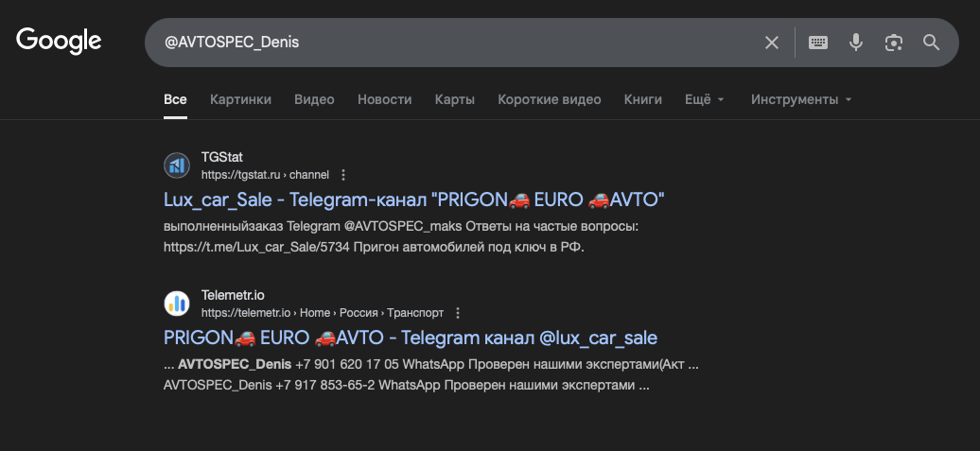
Task: Click the telemetr.io breadcrumb URL
Action: (323, 313)
